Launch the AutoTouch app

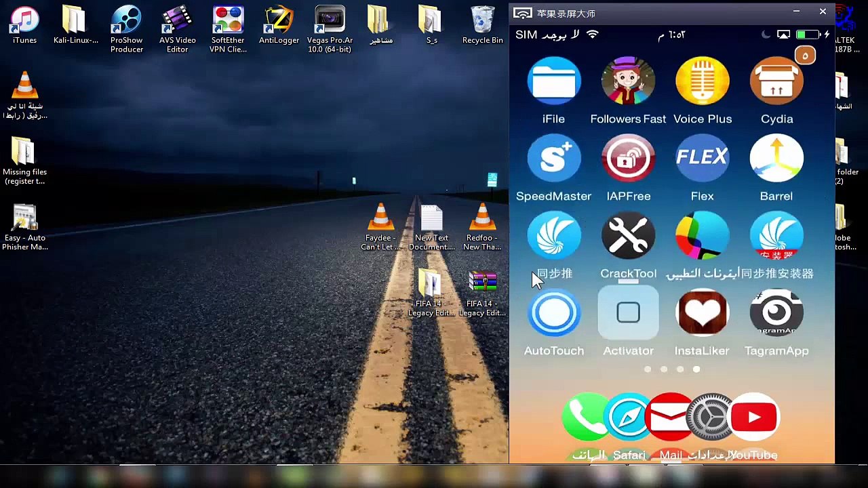553,314
